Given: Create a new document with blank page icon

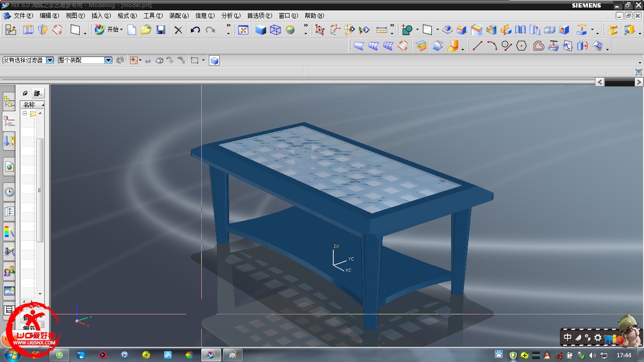Looking at the screenshot, I should pyautogui.click(x=132, y=30).
